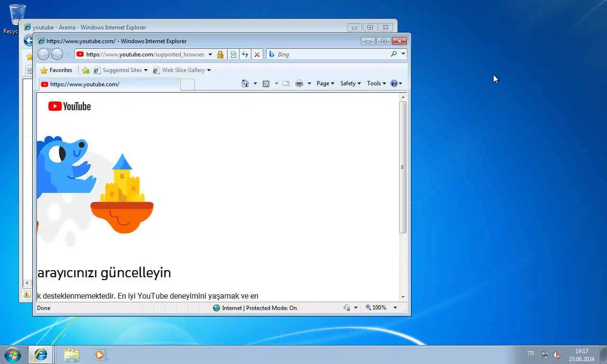Click the YouTube logo on the page

coord(69,106)
